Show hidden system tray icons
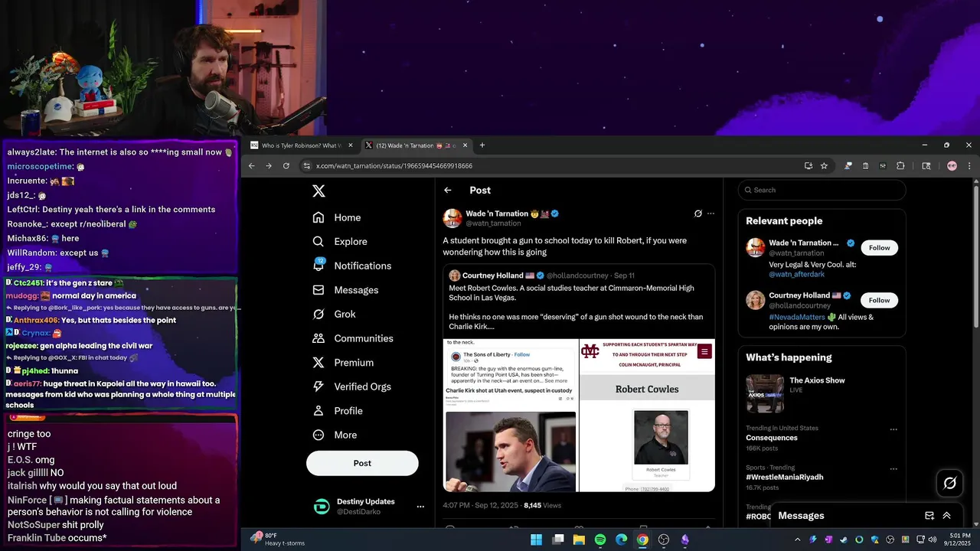The width and height of the screenshot is (980, 551). (x=797, y=540)
